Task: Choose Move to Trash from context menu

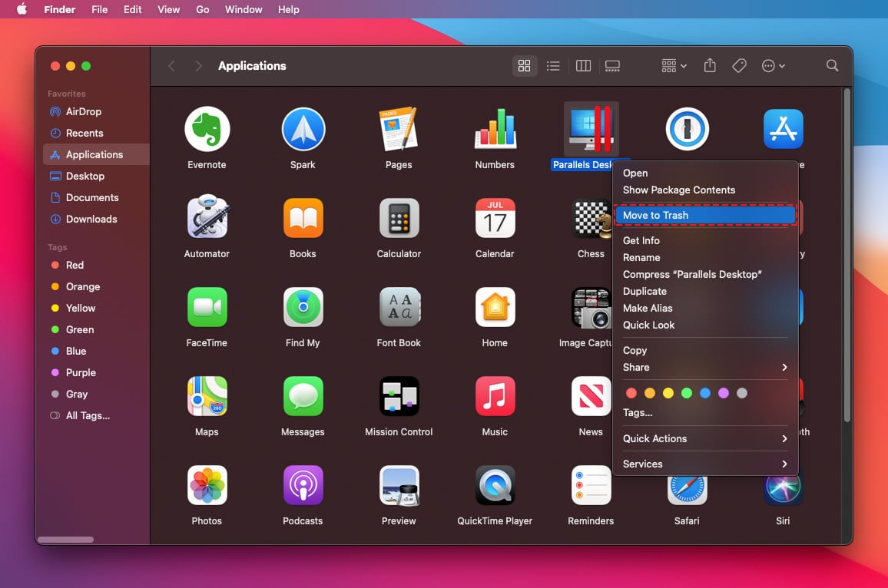Action: click(x=705, y=216)
